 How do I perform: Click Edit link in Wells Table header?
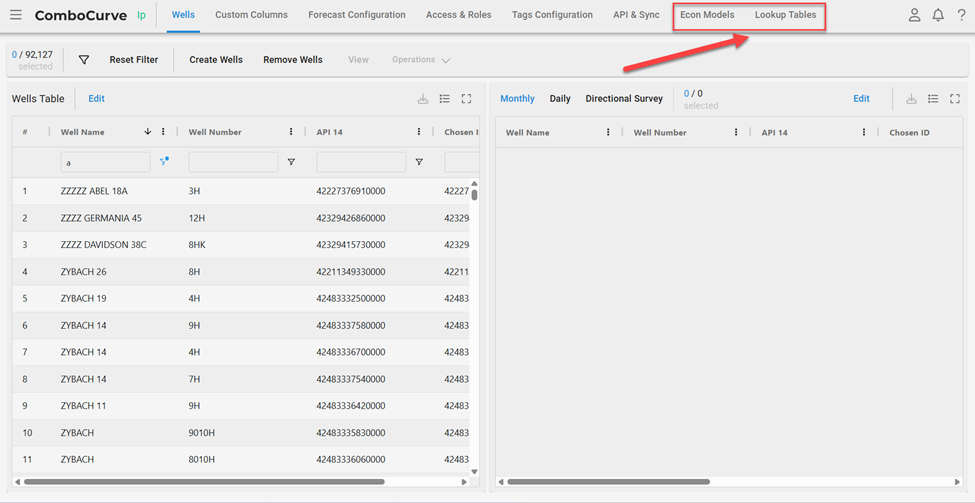click(x=96, y=99)
